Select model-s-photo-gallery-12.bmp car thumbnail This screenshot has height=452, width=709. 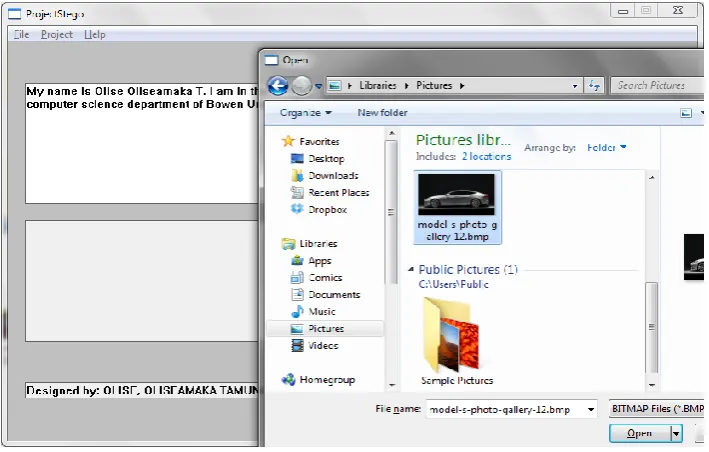pos(457,208)
